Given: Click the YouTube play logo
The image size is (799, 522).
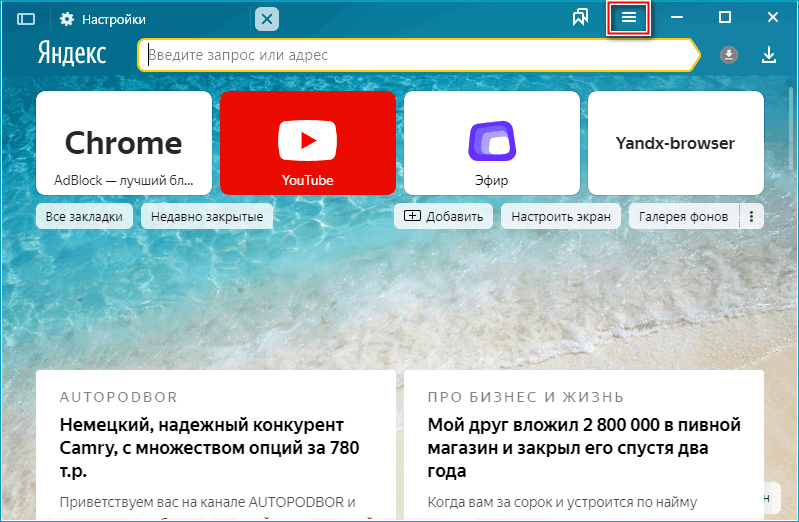Looking at the screenshot, I should pos(308,140).
